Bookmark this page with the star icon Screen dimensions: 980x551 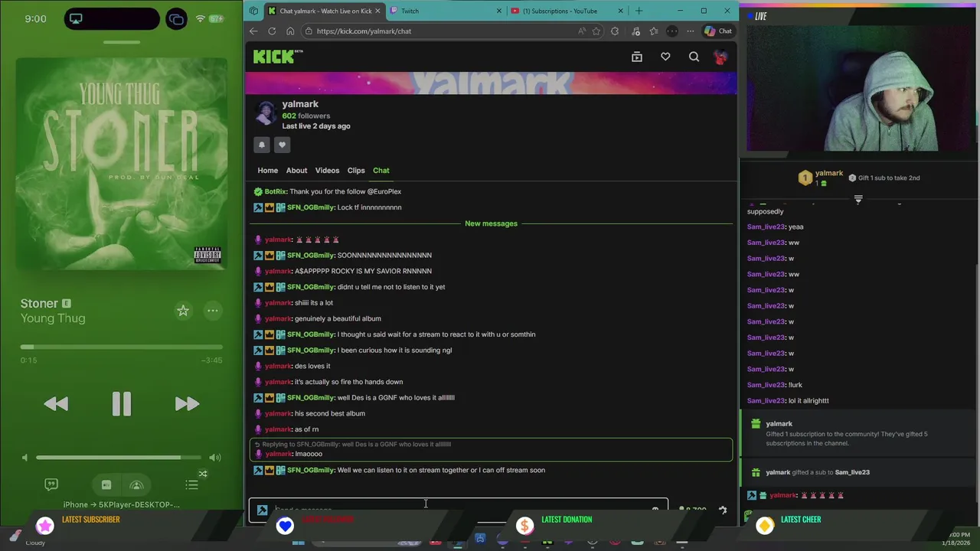pyautogui.click(x=596, y=31)
